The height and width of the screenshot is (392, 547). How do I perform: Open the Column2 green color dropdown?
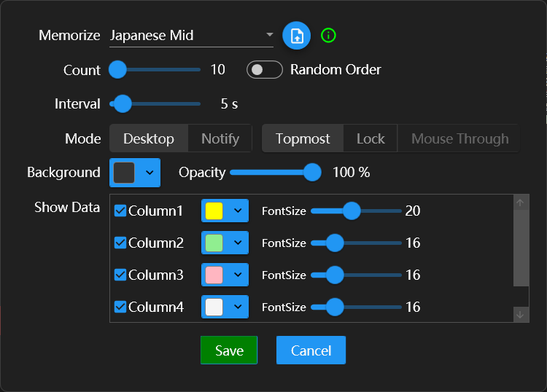coord(238,243)
